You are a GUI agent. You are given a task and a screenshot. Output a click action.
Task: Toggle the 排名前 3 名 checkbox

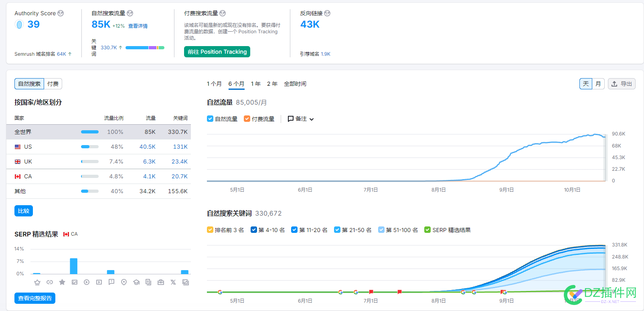210,230
